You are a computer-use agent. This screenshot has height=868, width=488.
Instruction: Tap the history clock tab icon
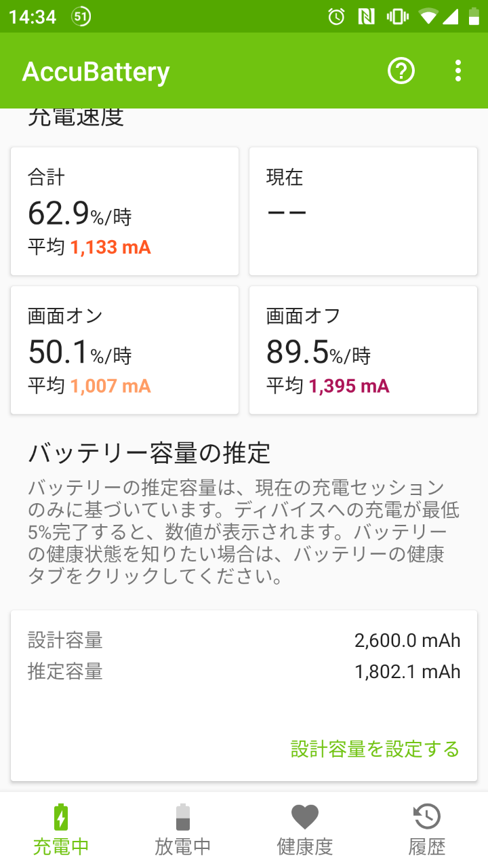(x=427, y=816)
